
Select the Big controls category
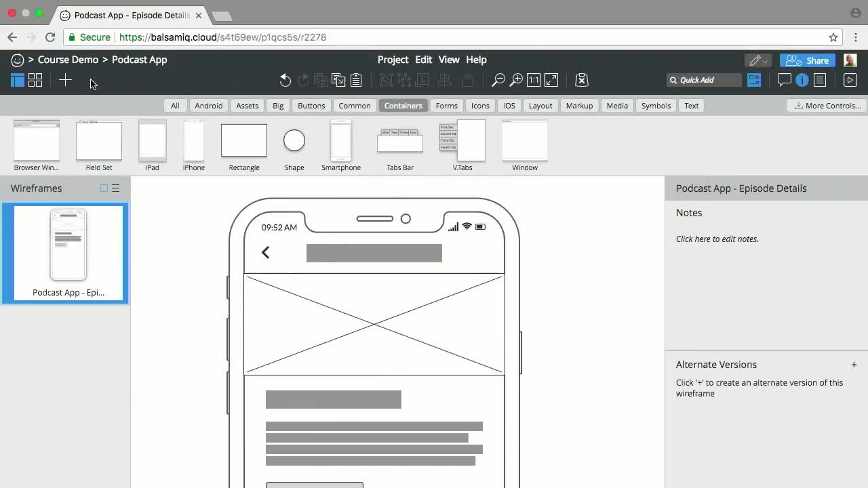(278, 106)
